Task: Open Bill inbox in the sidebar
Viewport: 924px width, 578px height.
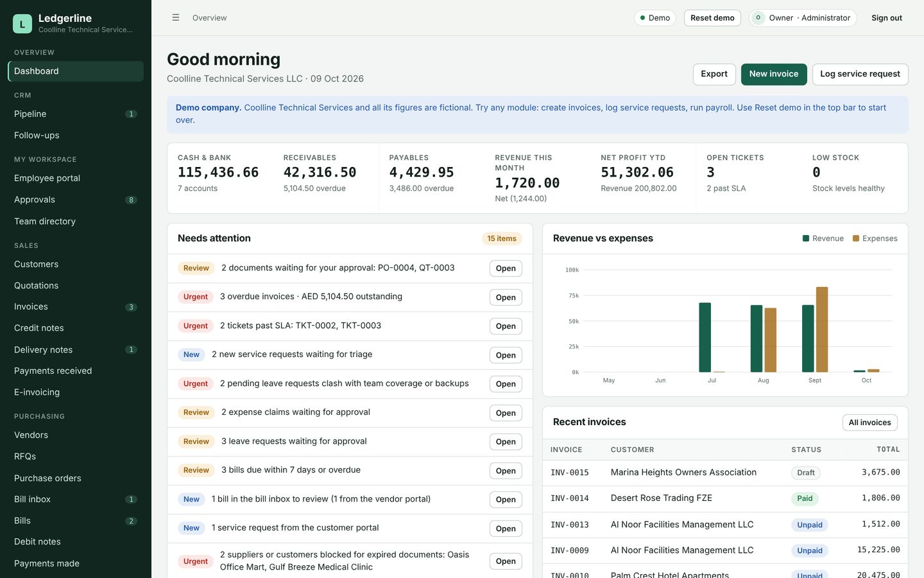Action: (x=76, y=500)
